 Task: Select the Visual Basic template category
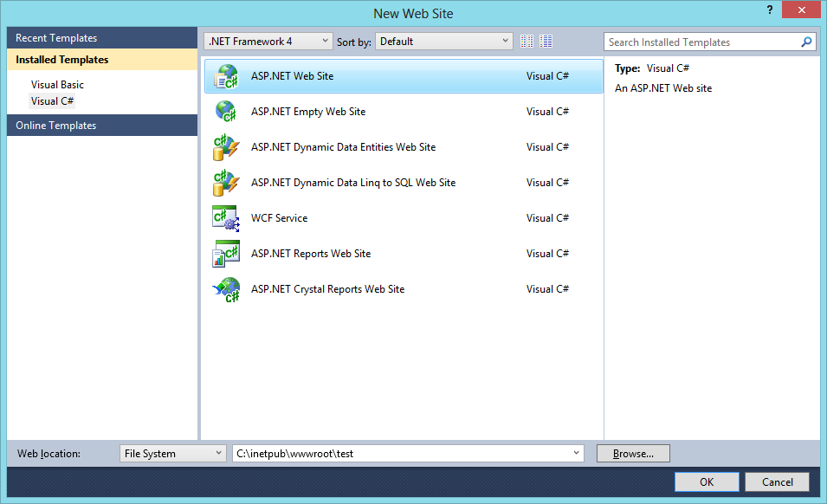[57, 85]
